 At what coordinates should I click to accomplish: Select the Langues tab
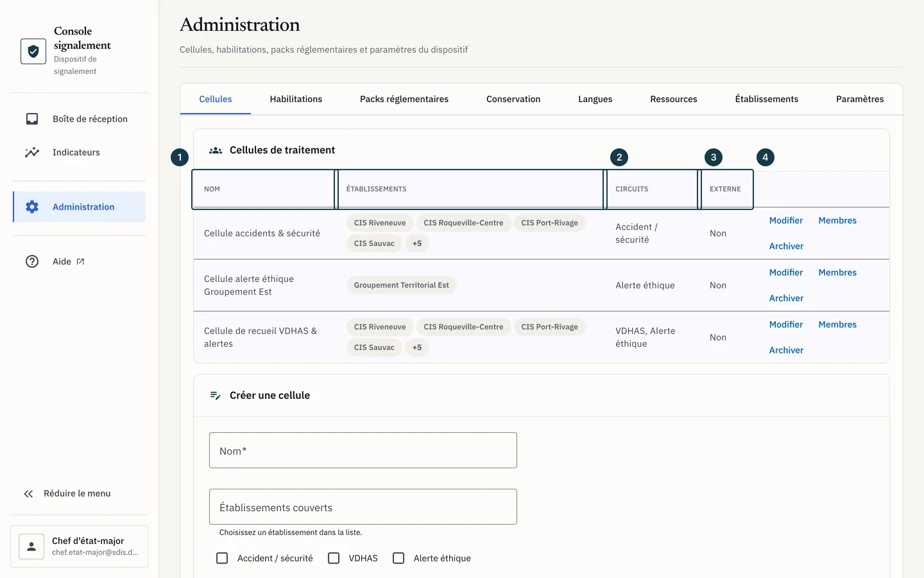595,99
